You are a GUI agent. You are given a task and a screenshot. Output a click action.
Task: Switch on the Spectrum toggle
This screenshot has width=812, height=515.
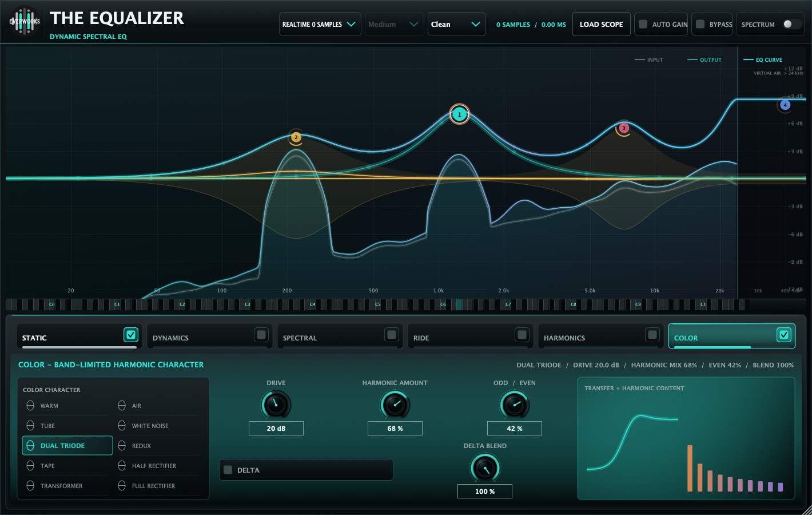point(791,24)
